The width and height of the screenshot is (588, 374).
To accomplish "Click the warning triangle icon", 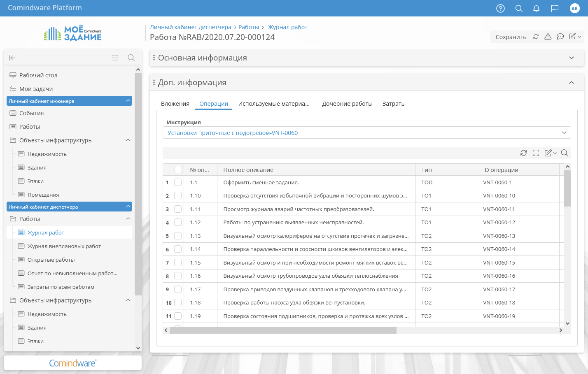I will [x=548, y=37].
